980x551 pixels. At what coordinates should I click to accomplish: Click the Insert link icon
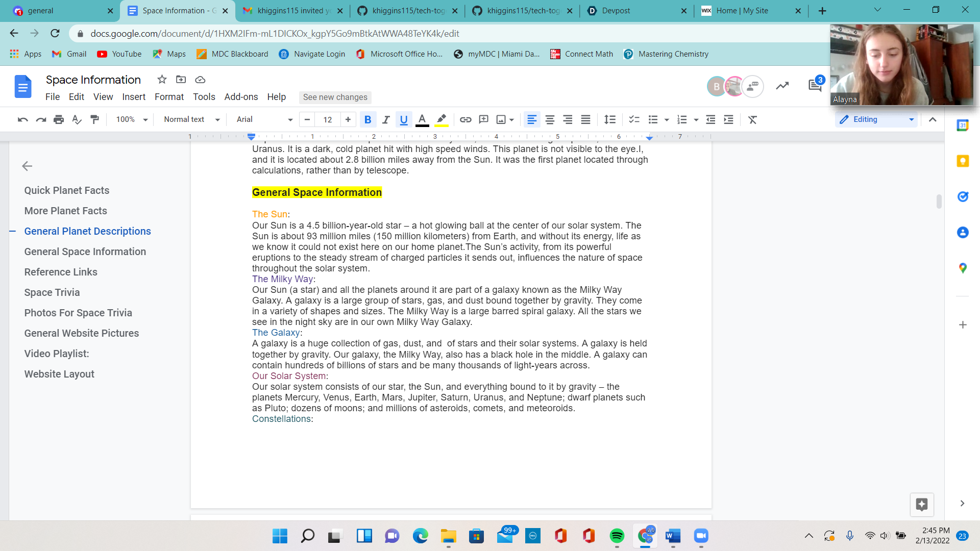(x=465, y=119)
